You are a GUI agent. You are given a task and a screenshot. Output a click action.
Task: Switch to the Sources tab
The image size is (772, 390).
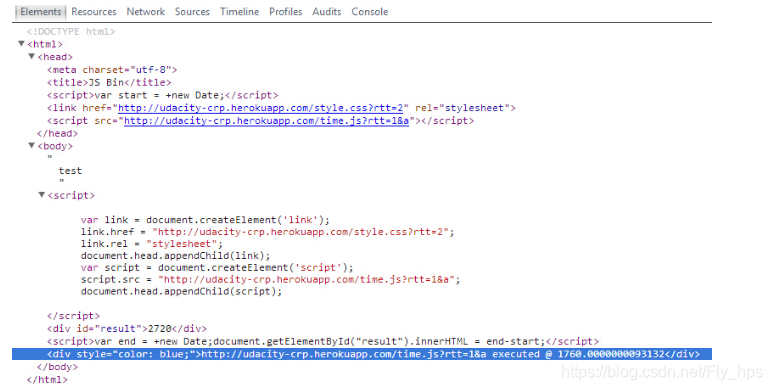[x=192, y=12]
